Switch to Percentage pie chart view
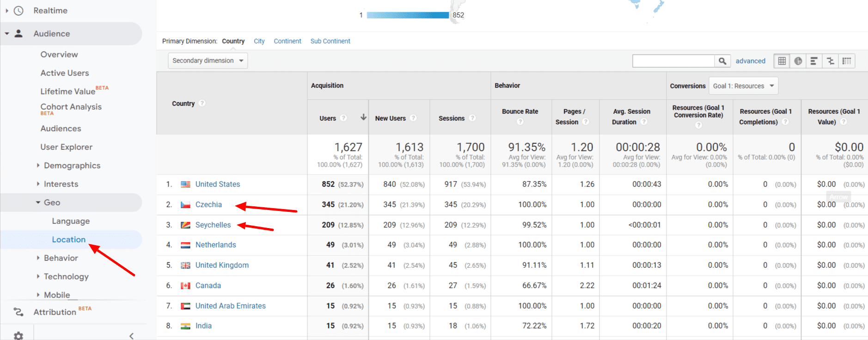Screen dimensions: 868x340 point(798,61)
